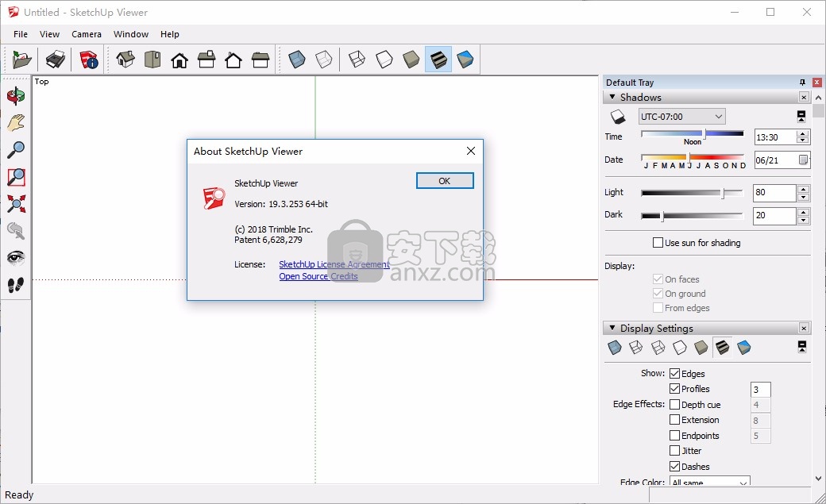Switch to Front view icon
826x504 pixels.
179,60
